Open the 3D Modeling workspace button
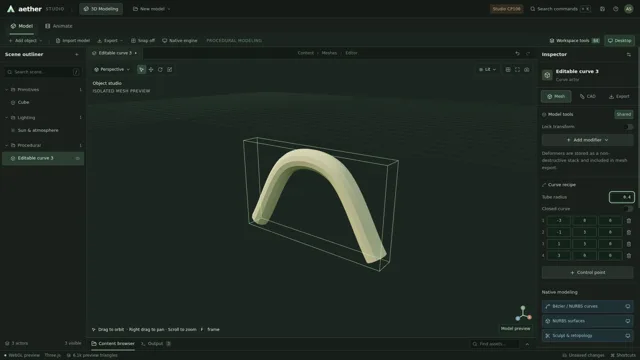 pyautogui.click(x=101, y=9)
